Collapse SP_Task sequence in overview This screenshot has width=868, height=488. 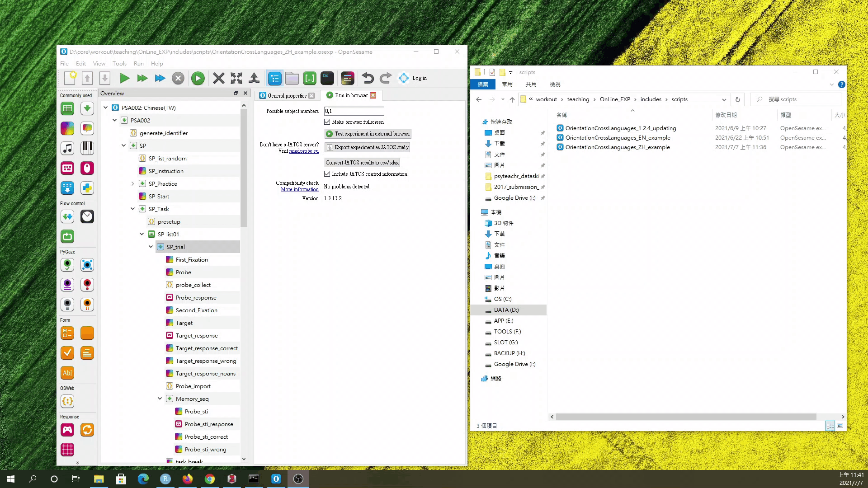pyautogui.click(x=132, y=209)
